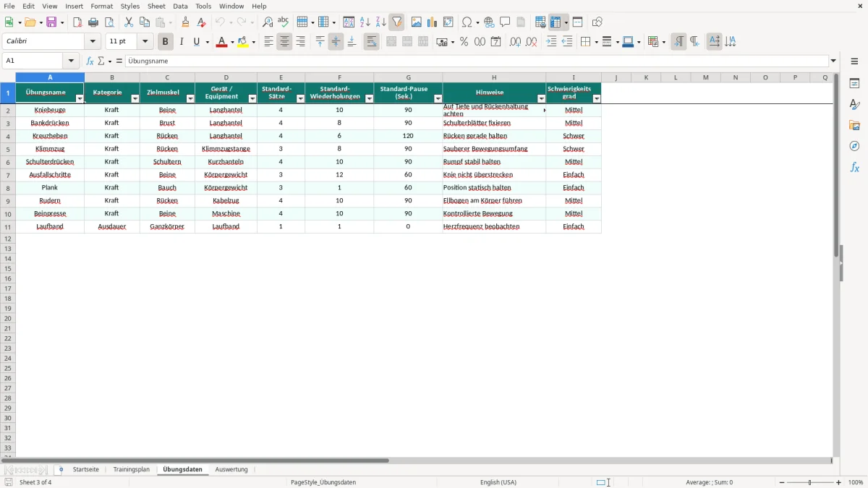Click the Copy icon
The width and height of the screenshot is (868, 488).
pyautogui.click(x=145, y=22)
